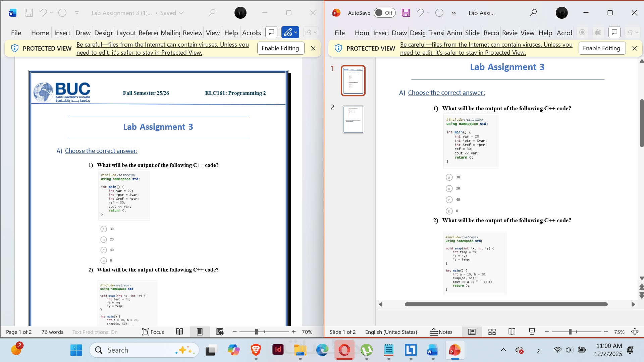Switch Word to Read Mode view
644x362 pixels.
179,332
